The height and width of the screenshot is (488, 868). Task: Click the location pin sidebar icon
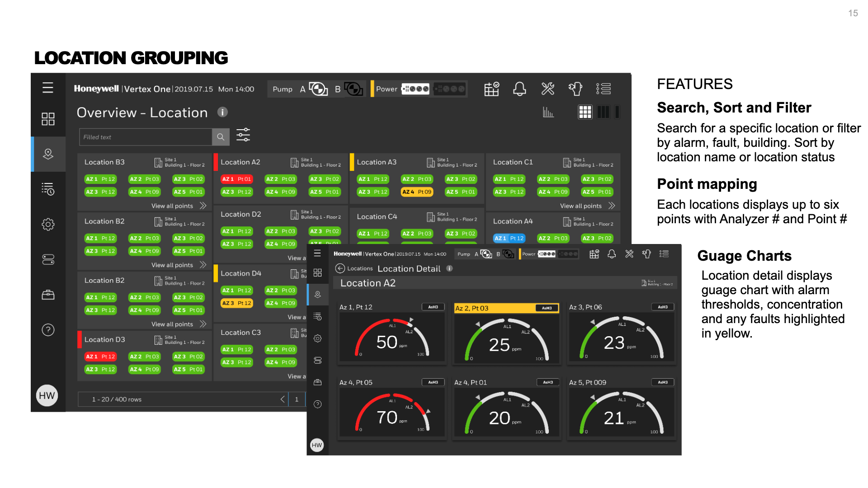[x=48, y=154]
